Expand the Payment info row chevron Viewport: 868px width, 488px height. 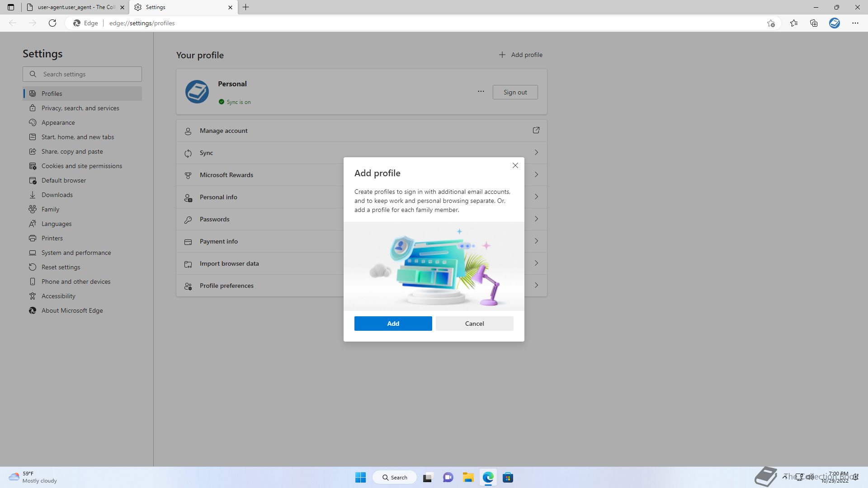tap(536, 241)
